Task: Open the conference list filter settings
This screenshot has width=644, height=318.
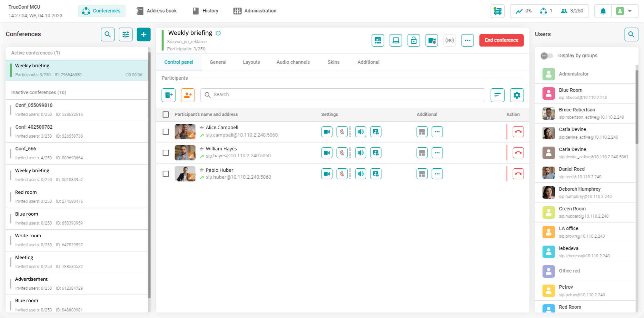Action: click(x=126, y=34)
